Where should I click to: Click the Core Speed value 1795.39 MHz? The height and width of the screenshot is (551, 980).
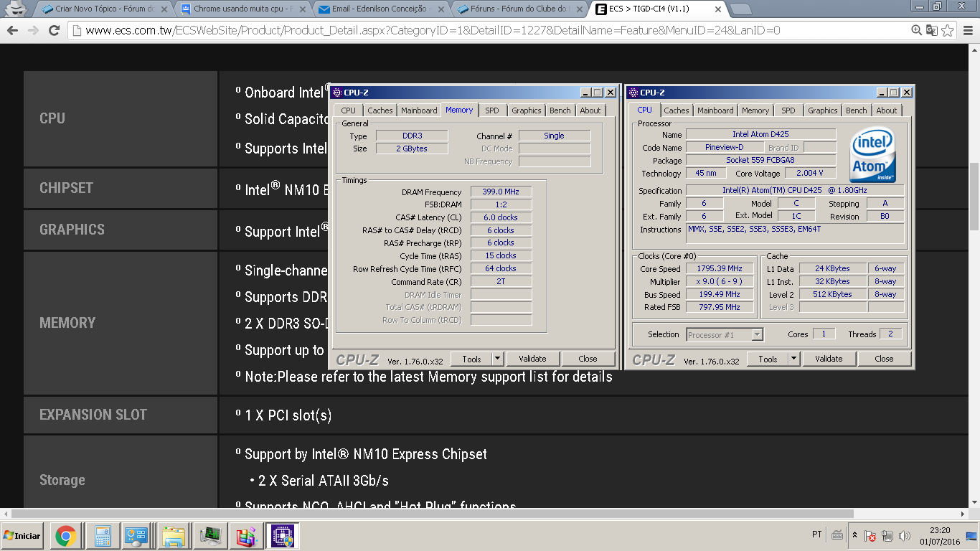point(719,268)
